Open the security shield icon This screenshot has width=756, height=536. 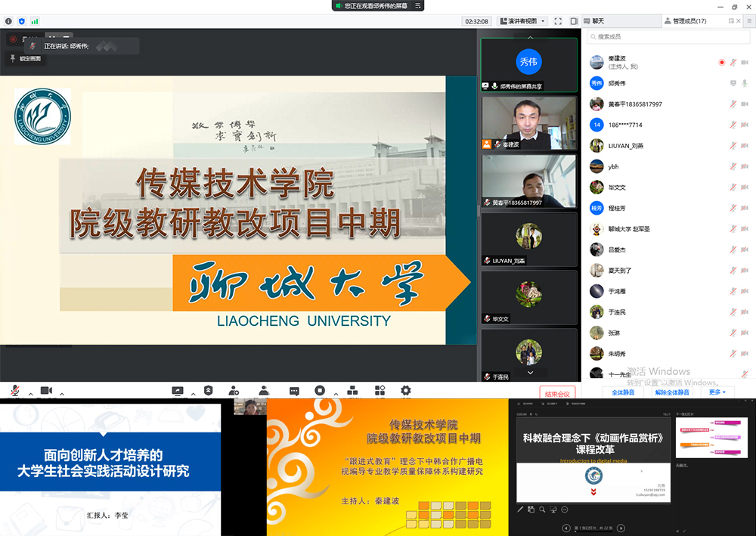tap(209, 390)
